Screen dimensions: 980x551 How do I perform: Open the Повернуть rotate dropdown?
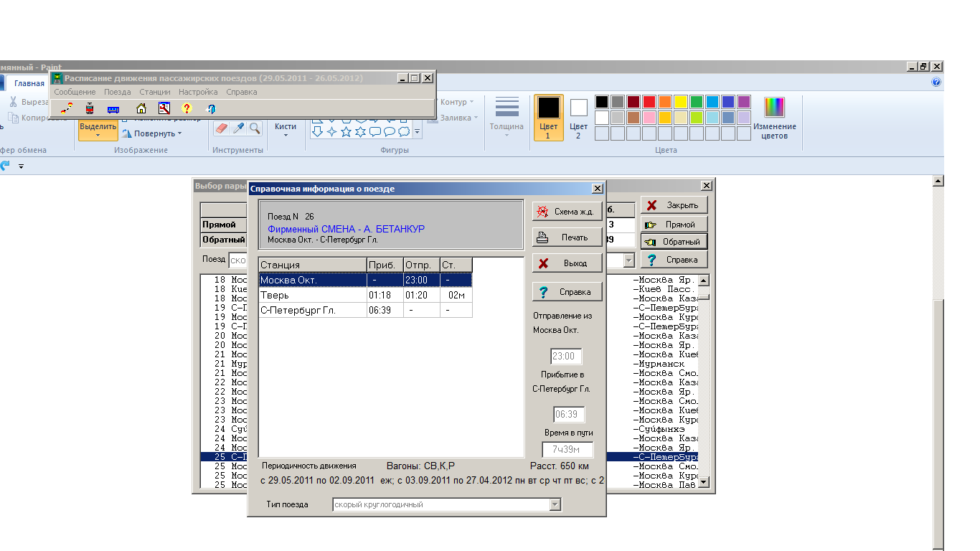pyautogui.click(x=152, y=133)
